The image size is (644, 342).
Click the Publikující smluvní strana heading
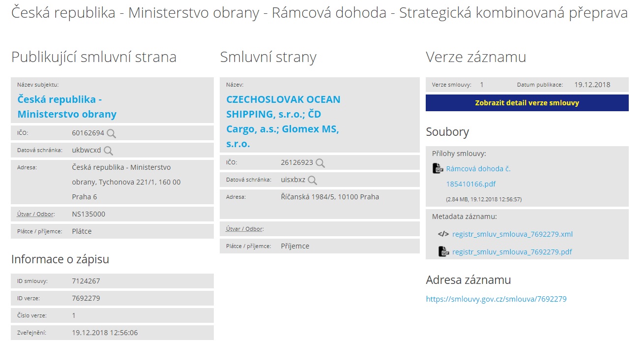(x=94, y=57)
